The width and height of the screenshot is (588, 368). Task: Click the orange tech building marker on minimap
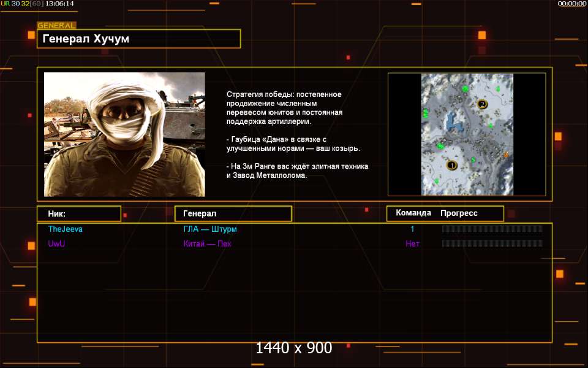pyautogui.click(x=507, y=155)
